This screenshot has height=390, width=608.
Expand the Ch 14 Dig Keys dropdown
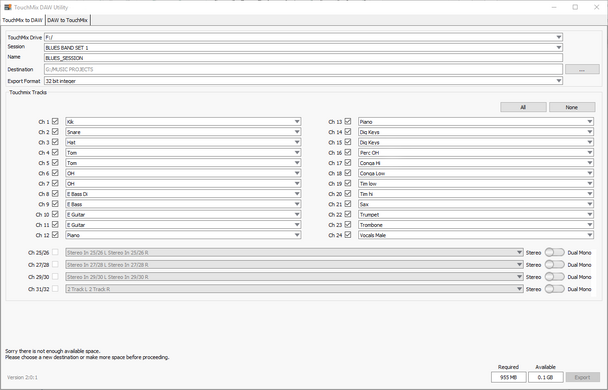(476, 132)
